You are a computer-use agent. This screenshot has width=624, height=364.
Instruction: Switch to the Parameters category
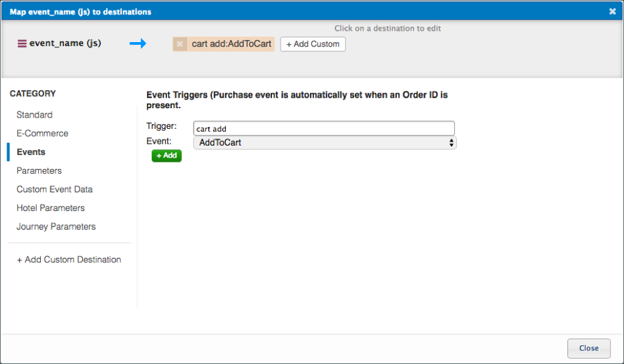(x=39, y=170)
